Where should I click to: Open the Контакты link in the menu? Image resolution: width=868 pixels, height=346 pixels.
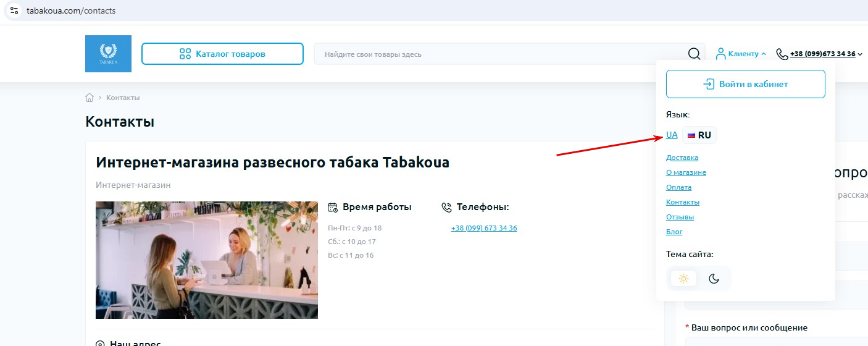683,202
